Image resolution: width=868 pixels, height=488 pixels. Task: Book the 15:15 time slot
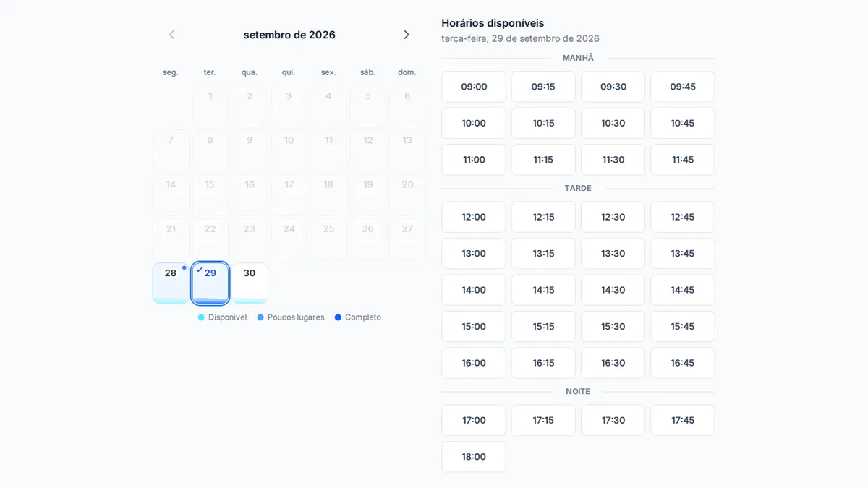543,327
